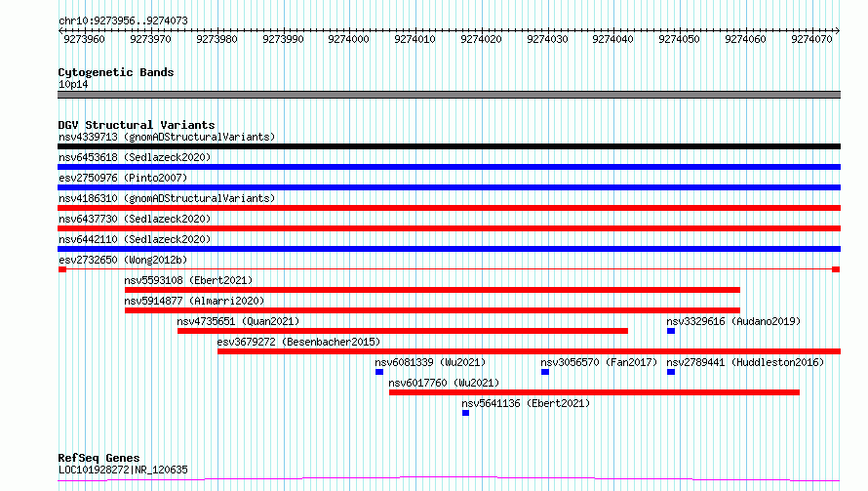Click ruler tick labeled 9273980
Image resolution: width=868 pixels, height=491 pixels.
tap(217, 39)
